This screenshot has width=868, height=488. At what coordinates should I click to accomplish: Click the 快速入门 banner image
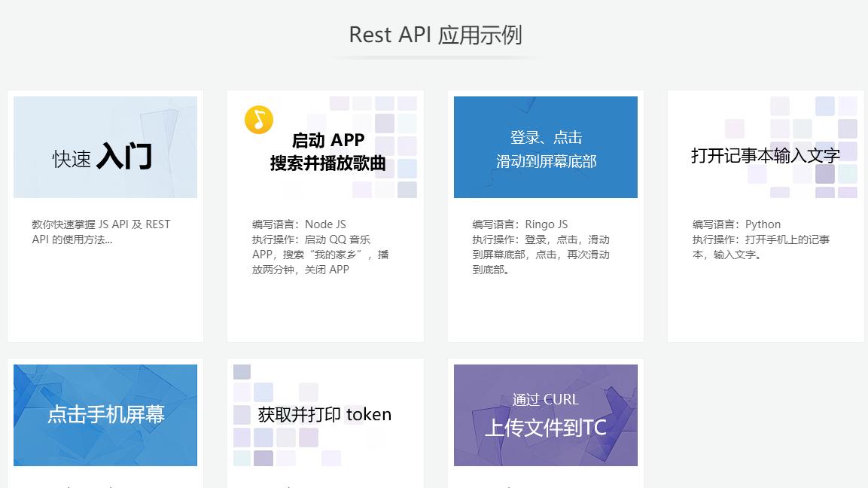pos(105,147)
